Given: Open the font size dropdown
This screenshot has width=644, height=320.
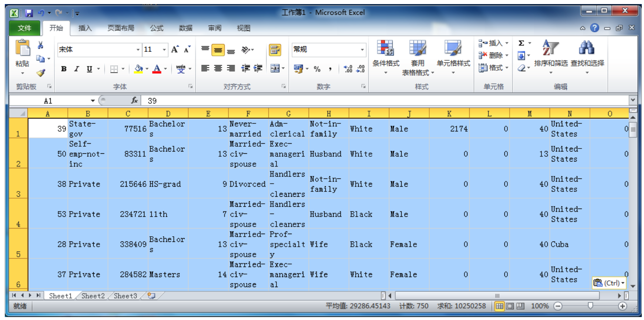Looking at the screenshot, I should pos(164,50).
